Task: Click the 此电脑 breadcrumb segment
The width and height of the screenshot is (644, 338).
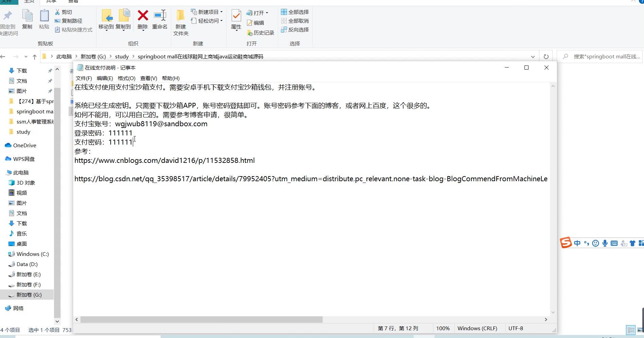Action: click(64, 57)
